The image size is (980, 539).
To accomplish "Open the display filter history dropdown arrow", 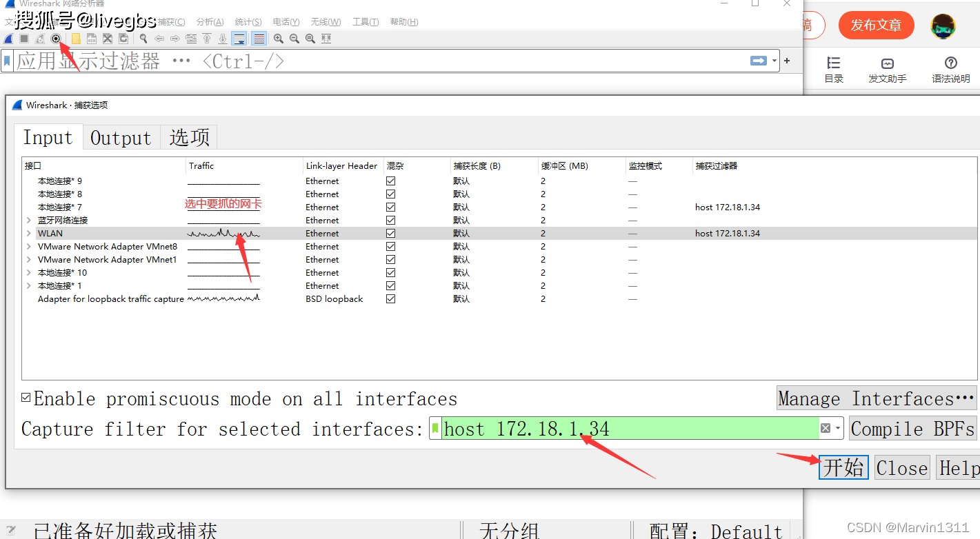I will tap(774, 61).
